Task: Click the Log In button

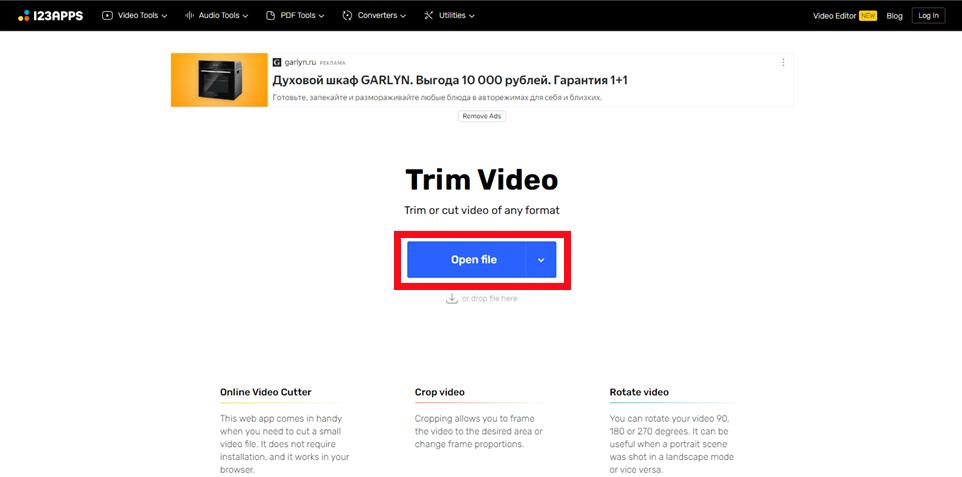Action: point(928,16)
